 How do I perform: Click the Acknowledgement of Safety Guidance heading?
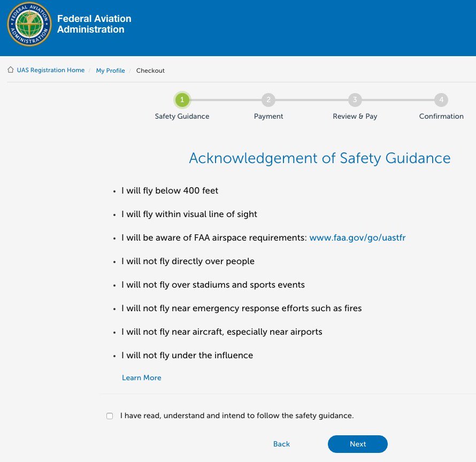(x=320, y=158)
